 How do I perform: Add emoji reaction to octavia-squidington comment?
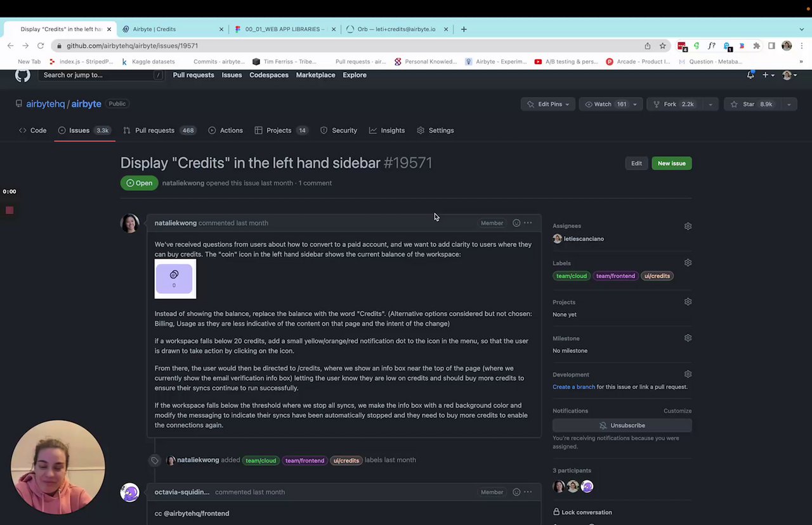(x=516, y=492)
